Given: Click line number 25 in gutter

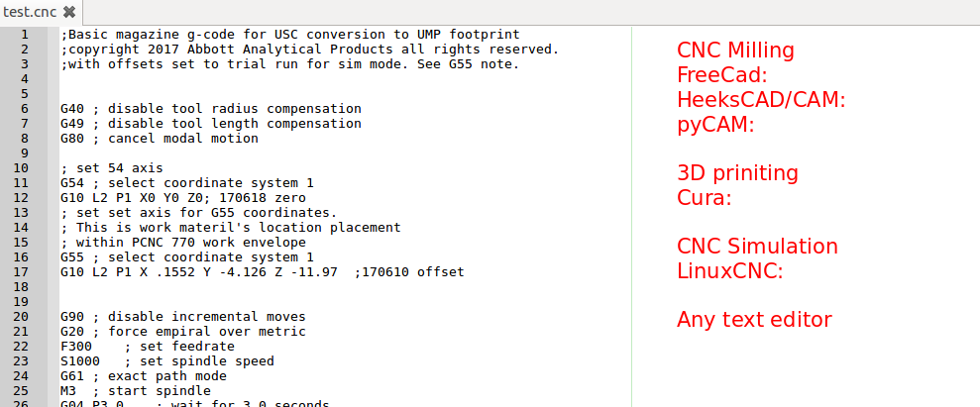Looking at the screenshot, I should click(x=21, y=391).
